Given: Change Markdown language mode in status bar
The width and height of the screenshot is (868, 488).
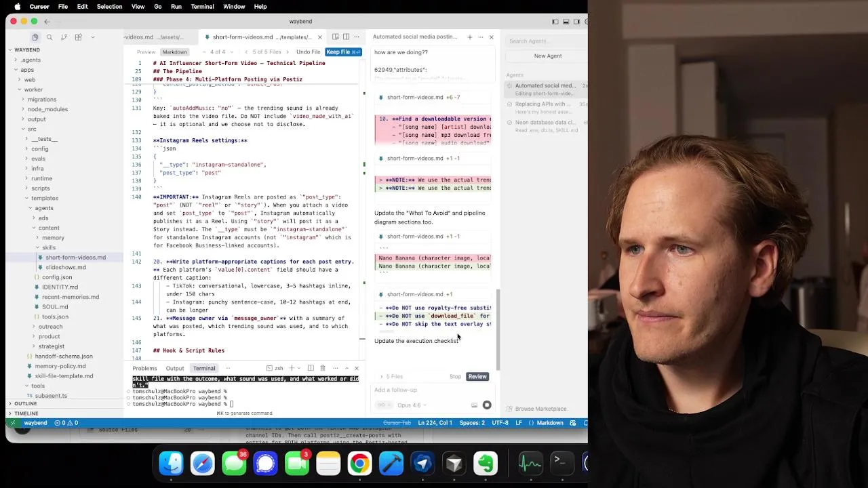Looking at the screenshot, I should 550,423.
